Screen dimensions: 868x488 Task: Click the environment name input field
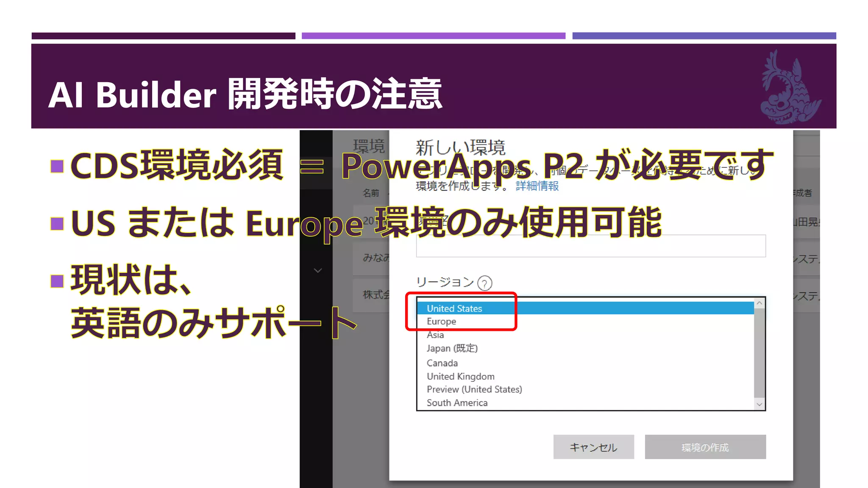point(591,246)
